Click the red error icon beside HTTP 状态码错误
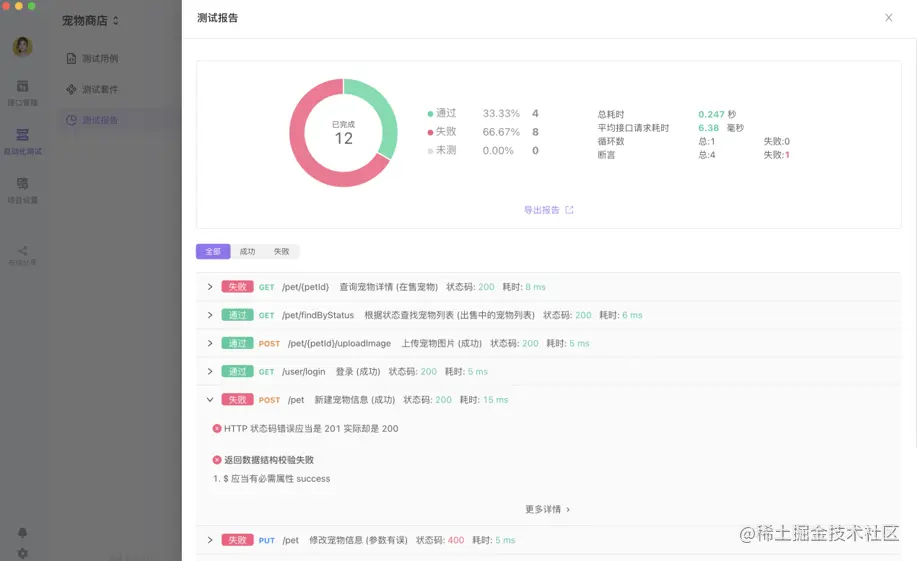Screen dimensions: 917x561 pos(217,428)
